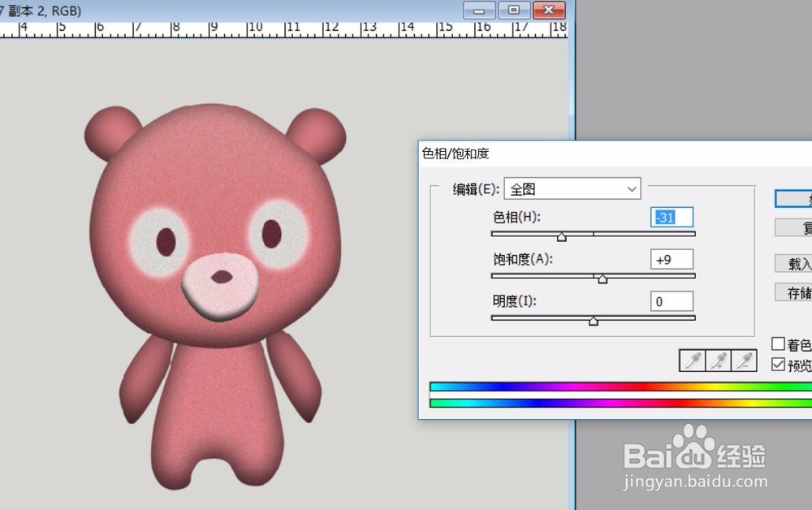Click the 色相 (Hue) slider handle
Screen dimensions: 812x510
[x=562, y=236]
